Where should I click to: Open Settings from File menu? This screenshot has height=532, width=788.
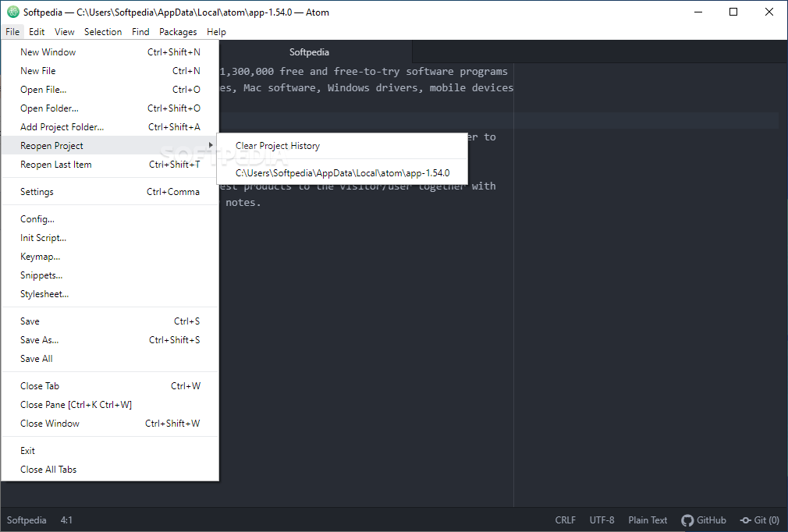point(110,191)
